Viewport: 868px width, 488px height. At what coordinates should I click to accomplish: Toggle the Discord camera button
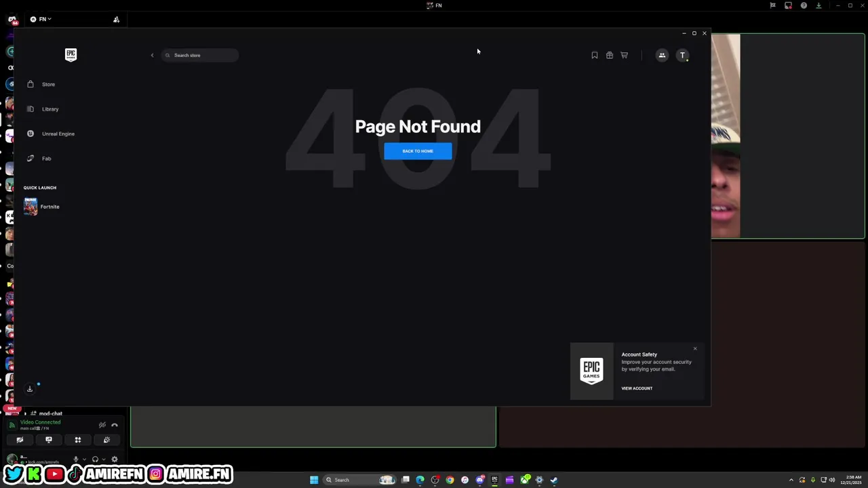coord(20,440)
